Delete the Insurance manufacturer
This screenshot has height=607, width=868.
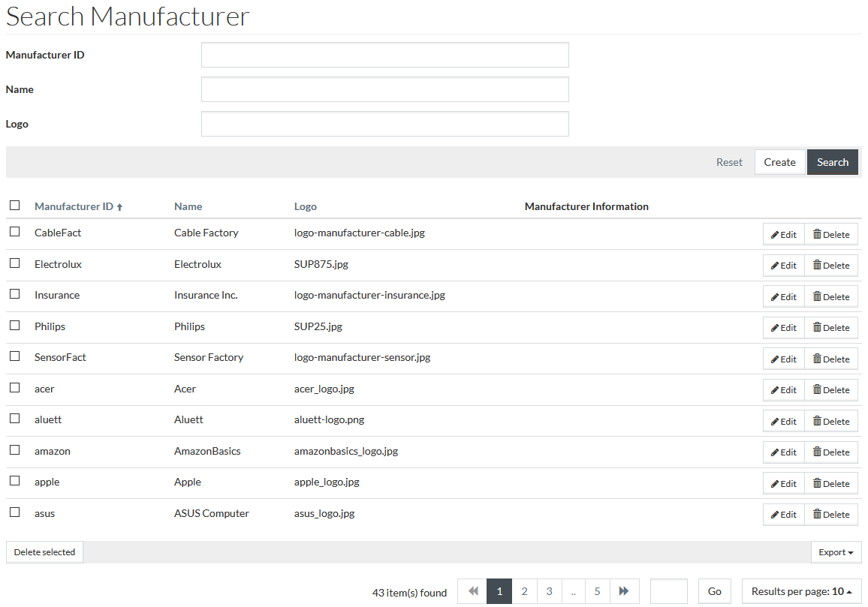831,296
